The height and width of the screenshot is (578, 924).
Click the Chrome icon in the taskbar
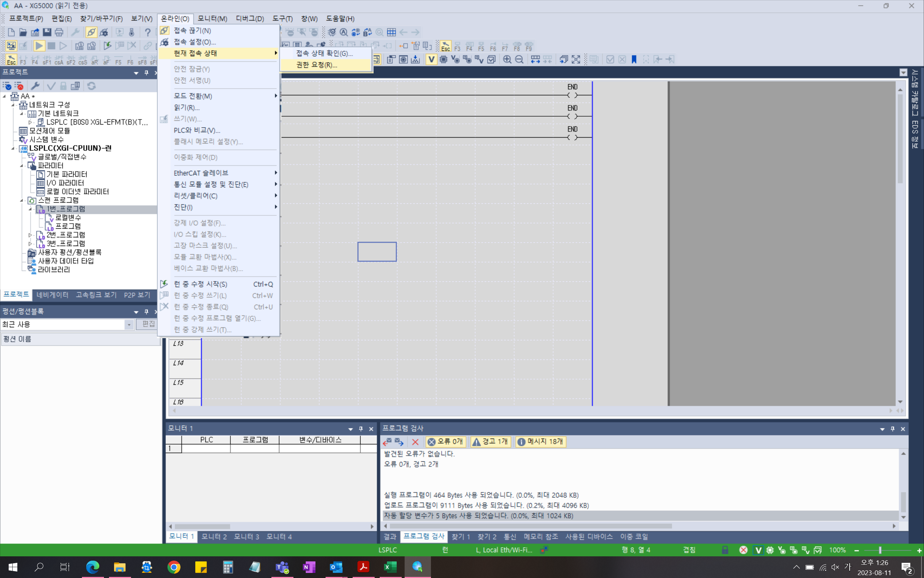pos(174,567)
